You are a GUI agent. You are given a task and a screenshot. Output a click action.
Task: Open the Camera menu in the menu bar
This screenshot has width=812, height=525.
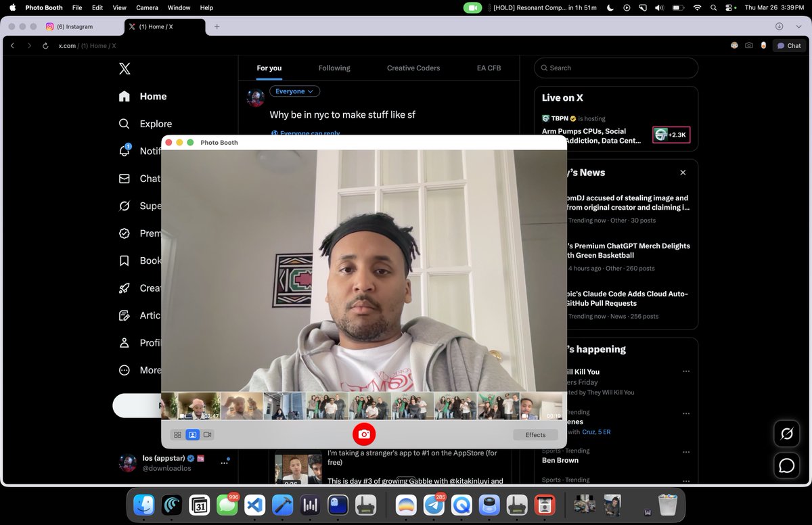click(147, 7)
